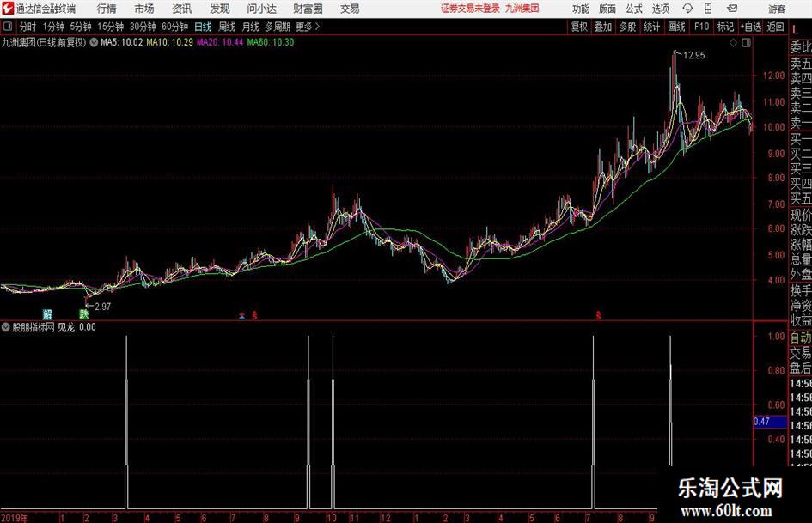The image size is (812, 523).
Task: Expand 更多 period options
Action: [308, 27]
